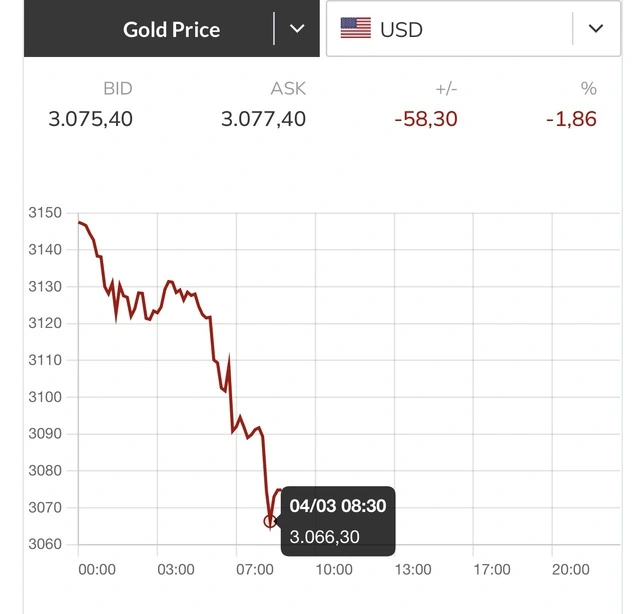
Task: Click the -1,86 percent change
Action: click(571, 119)
